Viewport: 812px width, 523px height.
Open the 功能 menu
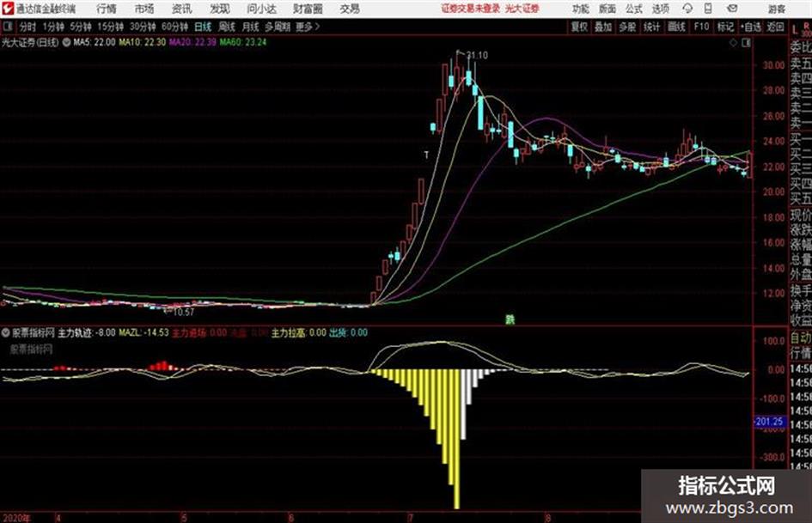click(581, 9)
